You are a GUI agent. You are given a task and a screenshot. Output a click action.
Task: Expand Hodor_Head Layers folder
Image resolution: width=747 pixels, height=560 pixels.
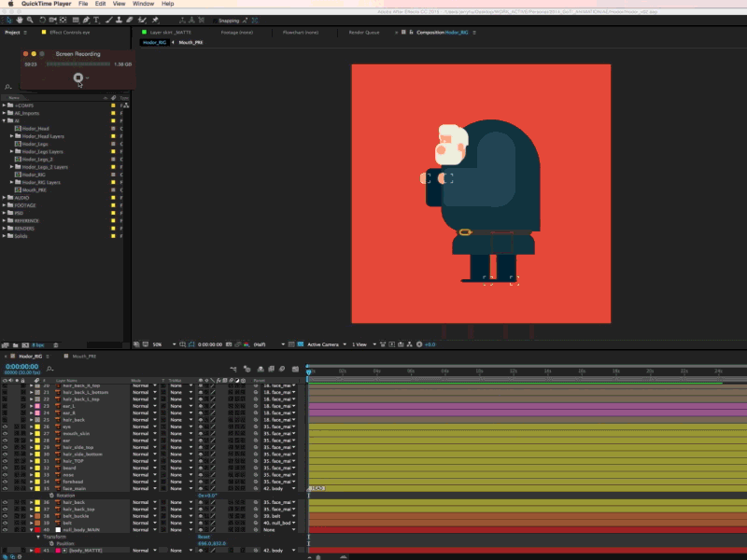12,136
